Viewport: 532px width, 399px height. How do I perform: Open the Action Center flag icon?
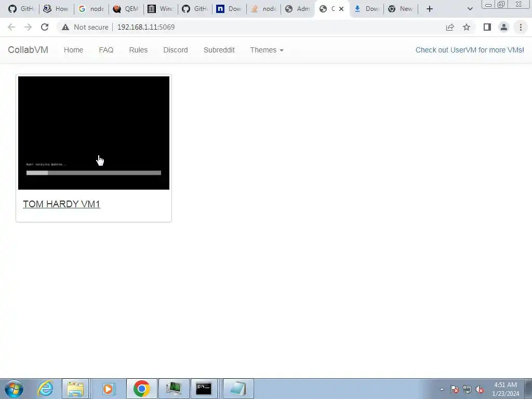coord(455,389)
